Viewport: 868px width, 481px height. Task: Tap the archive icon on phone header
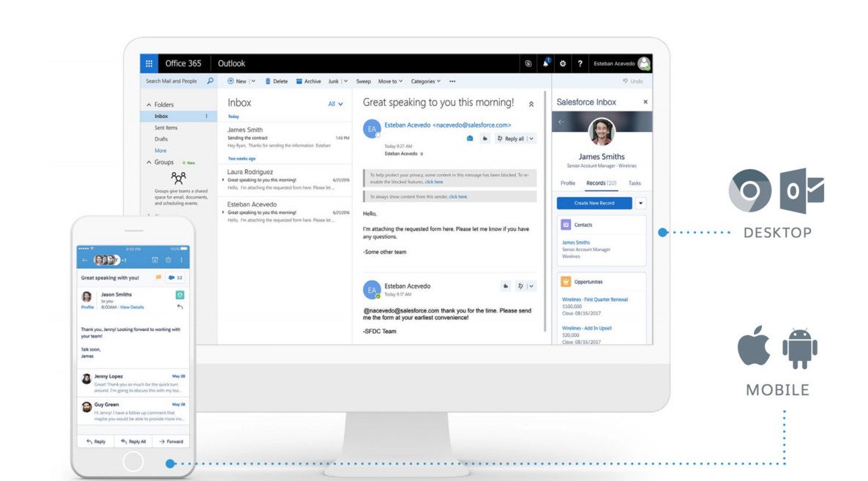tap(154, 260)
